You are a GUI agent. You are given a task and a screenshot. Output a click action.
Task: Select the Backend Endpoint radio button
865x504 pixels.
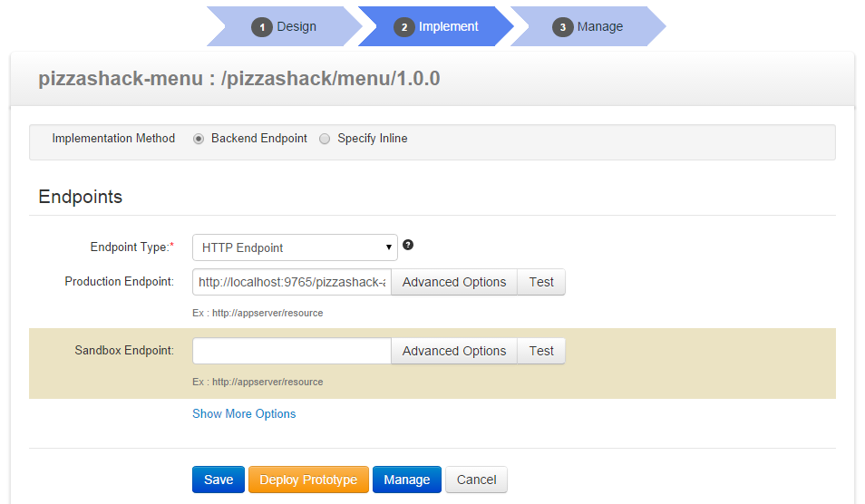(199, 140)
